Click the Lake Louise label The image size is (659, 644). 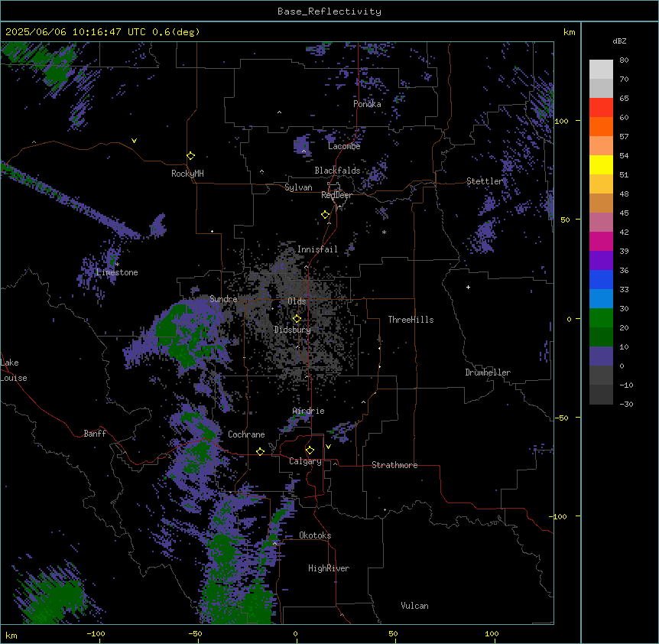click(14, 370)
